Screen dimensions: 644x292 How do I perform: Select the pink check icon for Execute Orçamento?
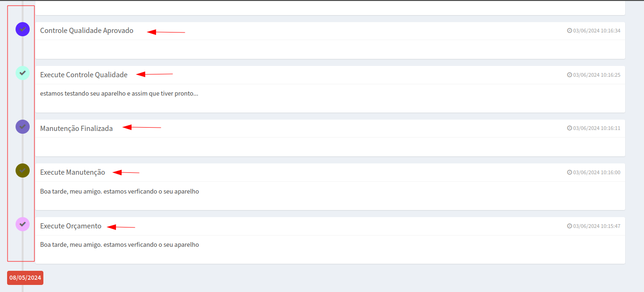[23, 224]
